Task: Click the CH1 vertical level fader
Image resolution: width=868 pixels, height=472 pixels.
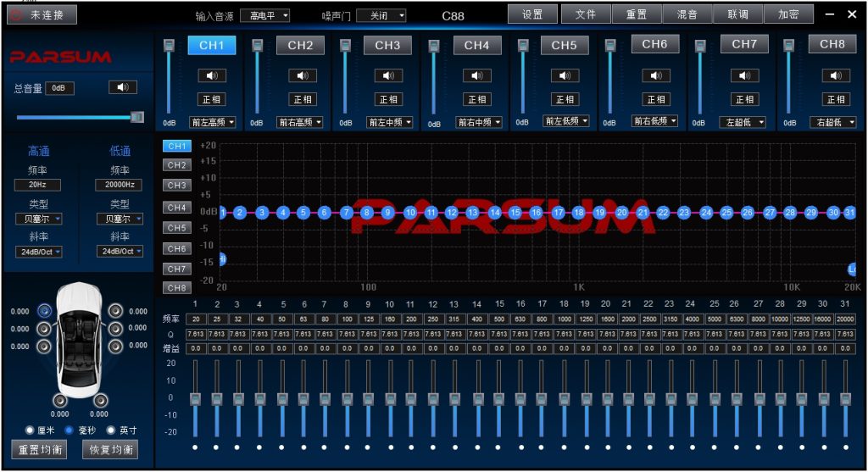Action: [169, 46]
